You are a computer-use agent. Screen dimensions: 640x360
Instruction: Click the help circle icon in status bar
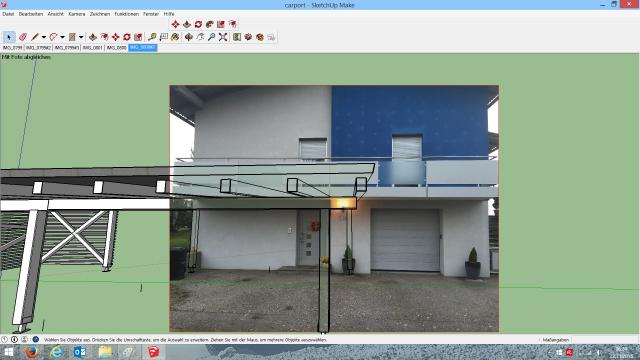(x=36, y=339)
